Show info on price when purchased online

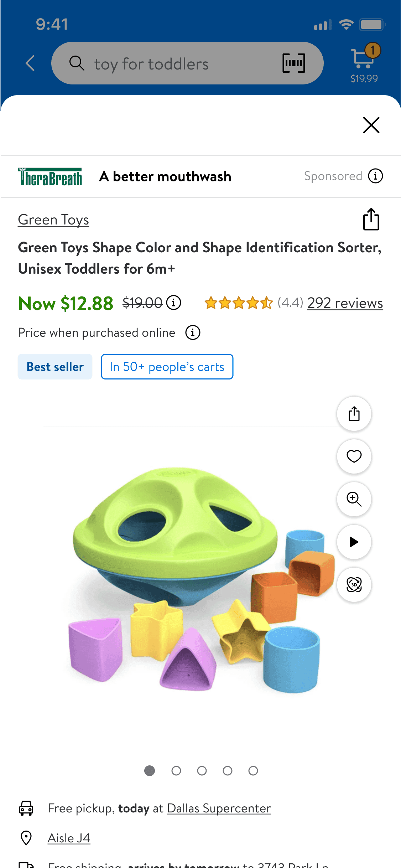pos(193,333)
